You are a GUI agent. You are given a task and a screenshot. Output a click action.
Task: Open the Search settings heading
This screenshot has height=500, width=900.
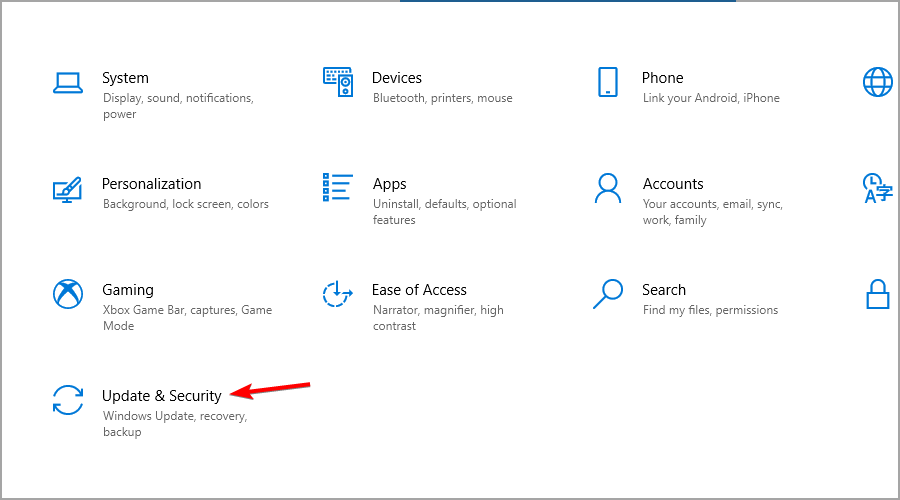664,290
